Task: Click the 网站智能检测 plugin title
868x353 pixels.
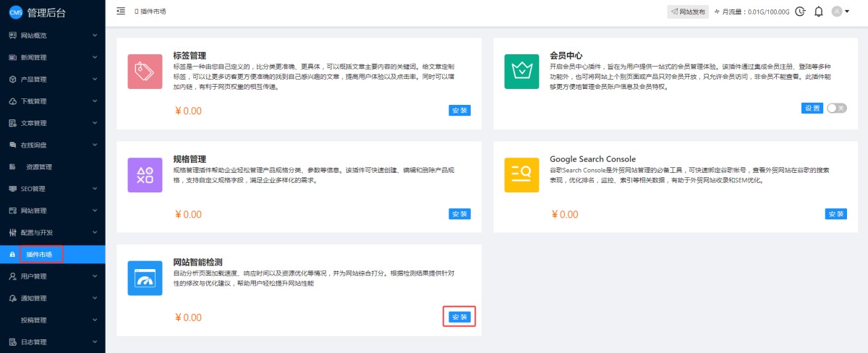Action: click(197, 262)
